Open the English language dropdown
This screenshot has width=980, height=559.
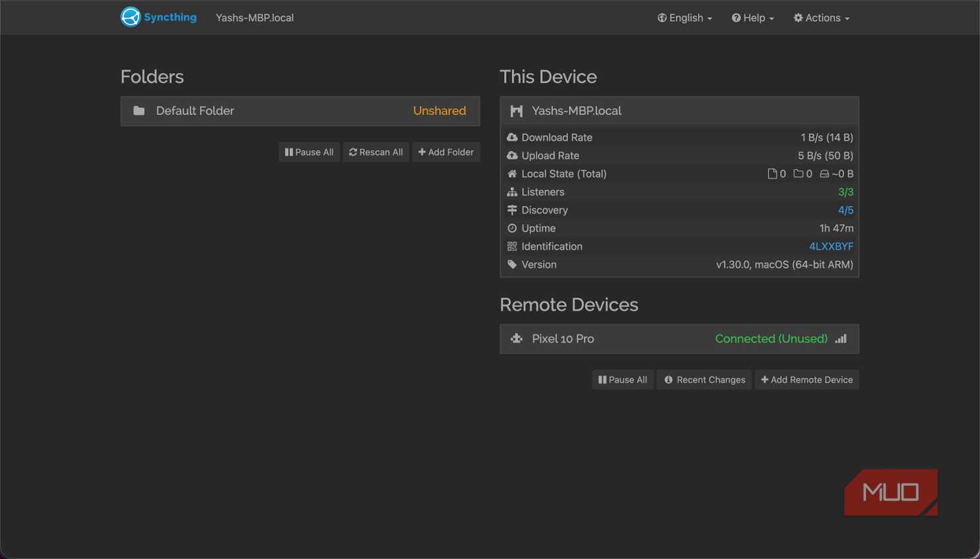coord(685,18)
